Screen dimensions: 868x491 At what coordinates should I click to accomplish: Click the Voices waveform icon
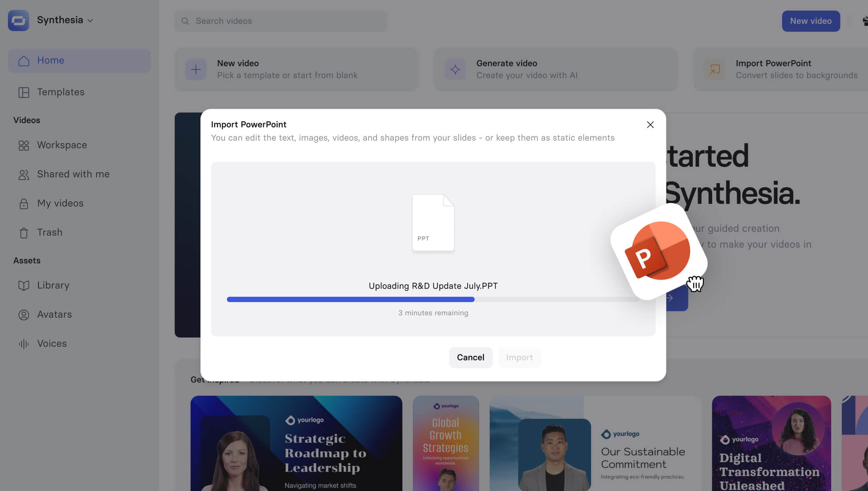pos(23,344)
